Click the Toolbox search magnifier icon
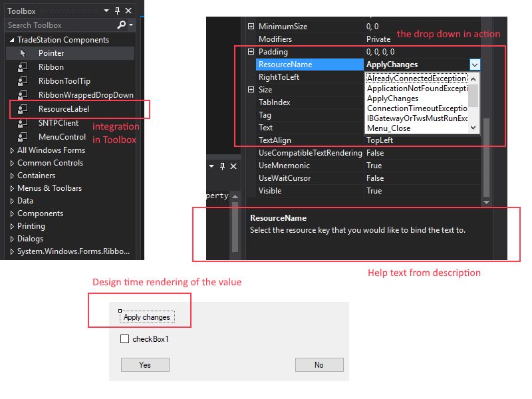This screenshot has height=399, width=532. [121, 24]
